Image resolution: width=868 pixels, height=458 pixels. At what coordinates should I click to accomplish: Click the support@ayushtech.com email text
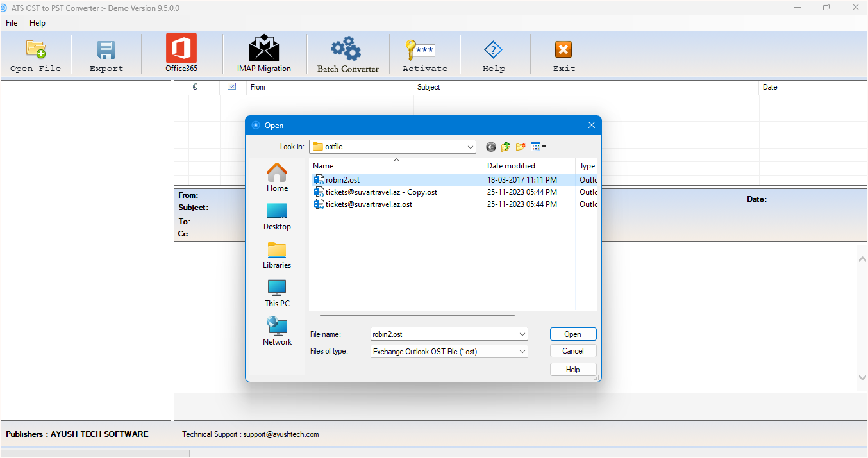tap(281, 434)
